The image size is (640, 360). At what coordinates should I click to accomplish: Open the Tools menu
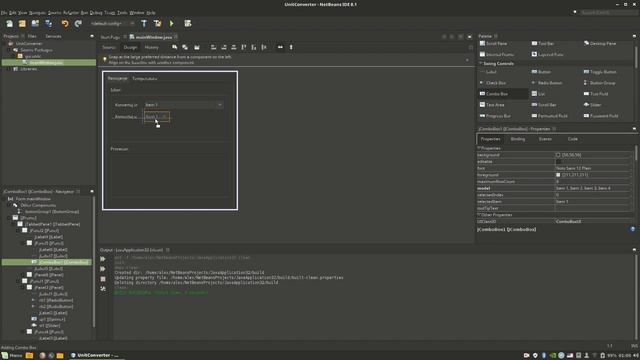[x=122, y=13]
